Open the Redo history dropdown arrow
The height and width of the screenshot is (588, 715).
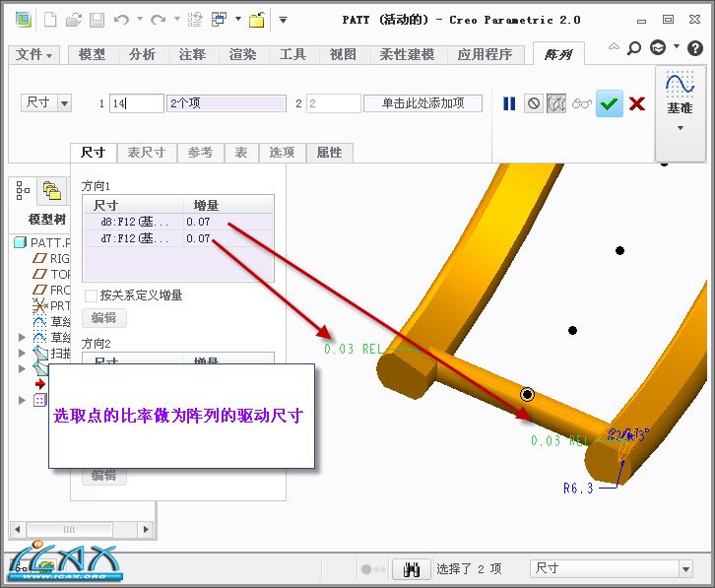tap(177, 19)
